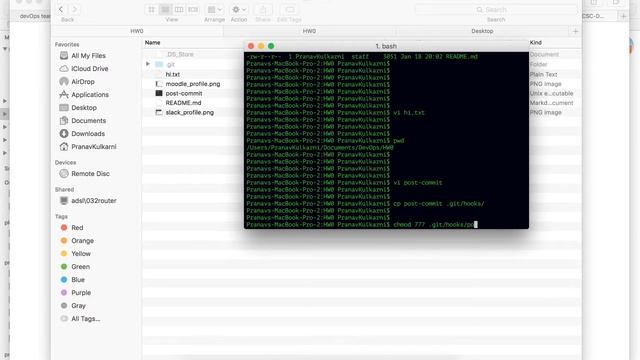The width and height of the screenshot is (640, 360).
Task: Open the Action gear menu
Action: point(239,9)
